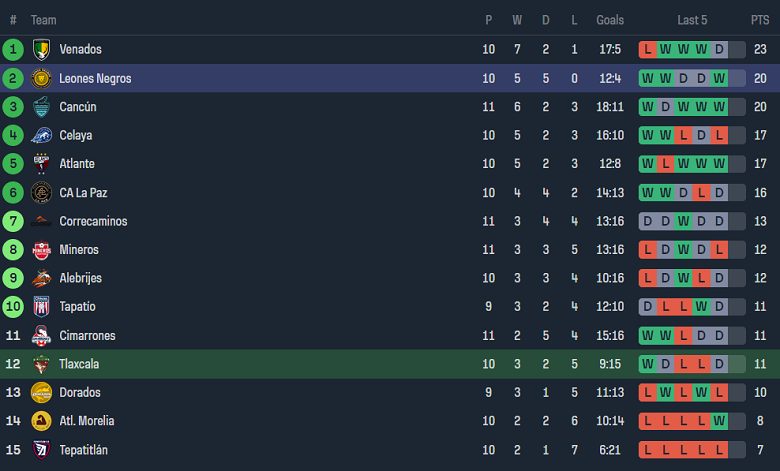Click the Atlante team crest
The image size is (780, 471).
pos(41,164)
